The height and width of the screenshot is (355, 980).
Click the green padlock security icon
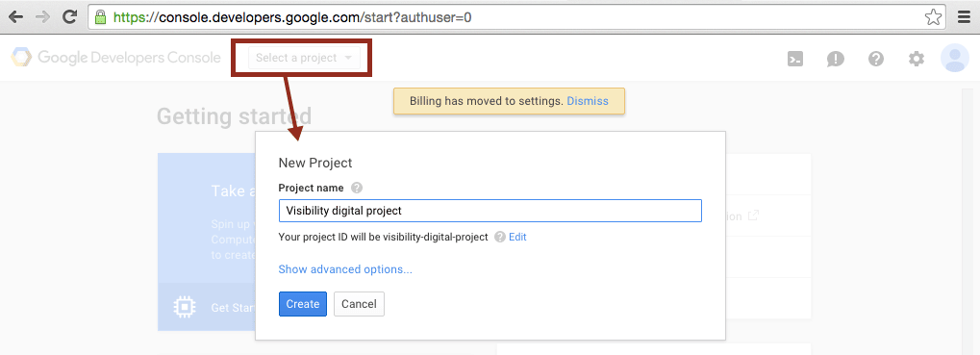pyautogui.click(x=100, y=17)
